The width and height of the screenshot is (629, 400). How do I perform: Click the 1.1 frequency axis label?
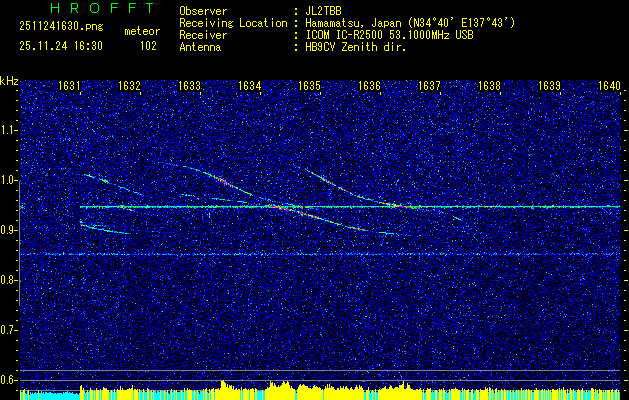point(9,130)
